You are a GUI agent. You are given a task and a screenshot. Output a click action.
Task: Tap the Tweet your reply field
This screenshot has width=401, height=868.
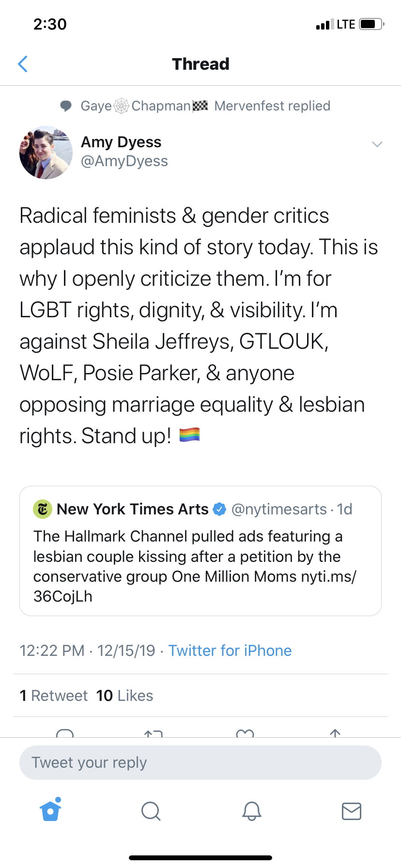[x=200, y=762]
